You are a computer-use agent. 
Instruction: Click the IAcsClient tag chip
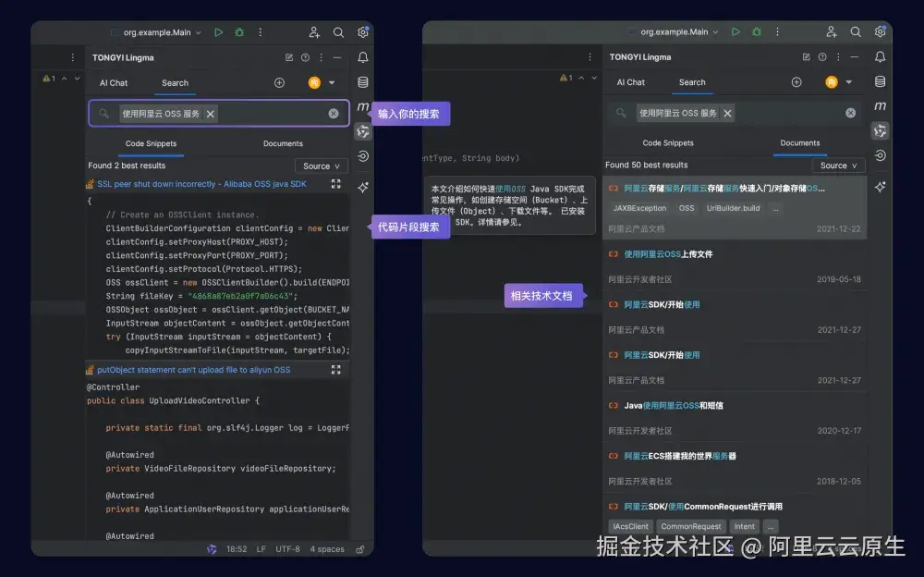[x=630, y=526]
